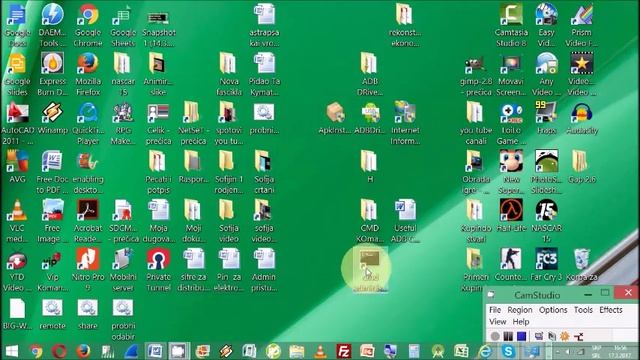Open Opera from the taskbar
Viewport: 640px width, 360px height.
click(59, 351)
